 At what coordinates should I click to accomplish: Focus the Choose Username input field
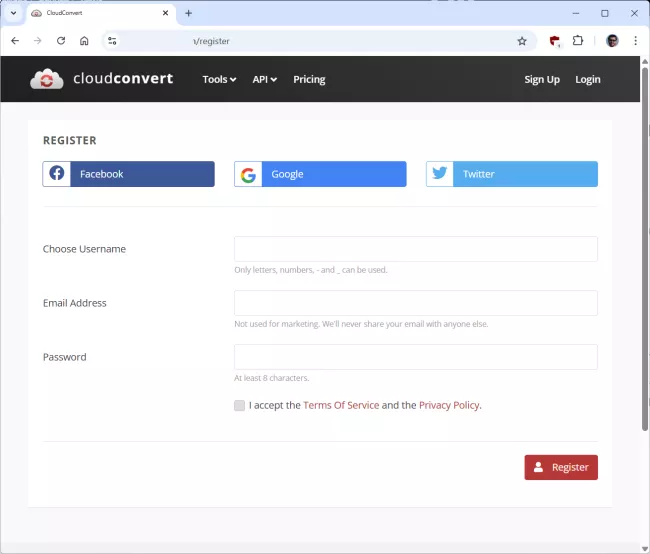415,249
